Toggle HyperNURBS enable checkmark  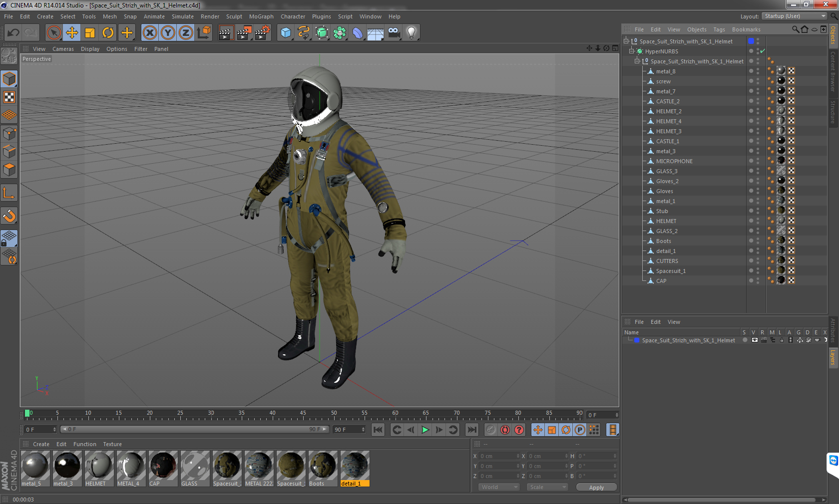[x=763, y=51]
